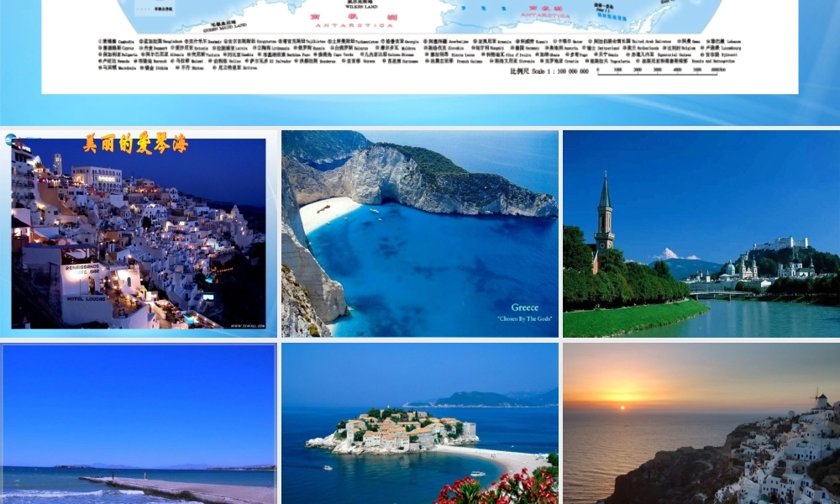
Task: Select the Greece cove beach photo
Action: 420,234
